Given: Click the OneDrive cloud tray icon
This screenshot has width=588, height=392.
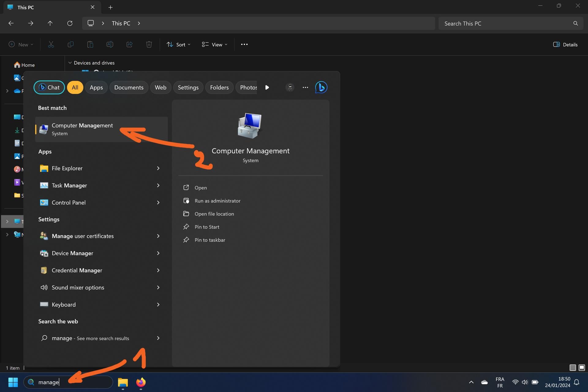Looking at the screenshot, I should coord(484,382).
